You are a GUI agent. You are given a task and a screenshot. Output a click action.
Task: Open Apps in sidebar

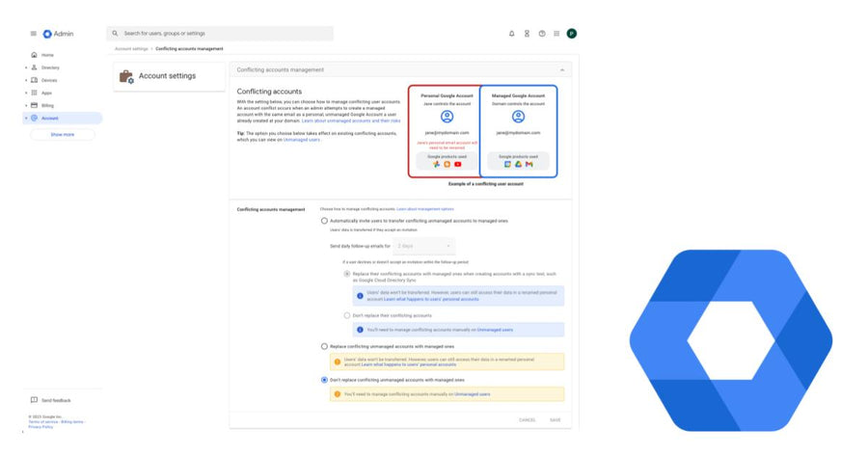(x=46, y=93)
